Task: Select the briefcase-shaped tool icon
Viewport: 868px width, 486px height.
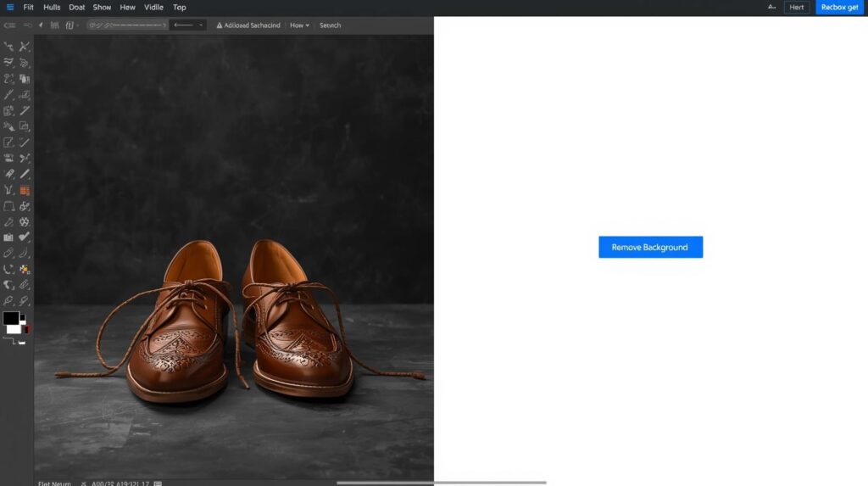Action: click(8, 237)
